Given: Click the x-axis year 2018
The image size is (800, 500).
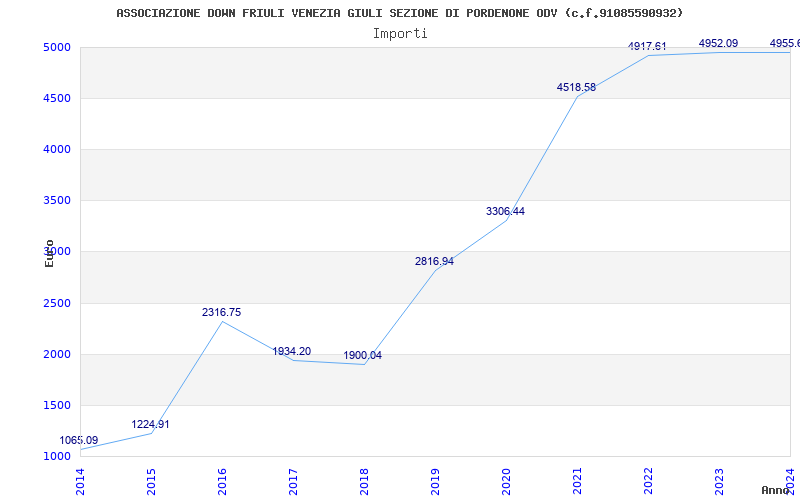Looking at the screenshot, I should [x=364, y=482].
